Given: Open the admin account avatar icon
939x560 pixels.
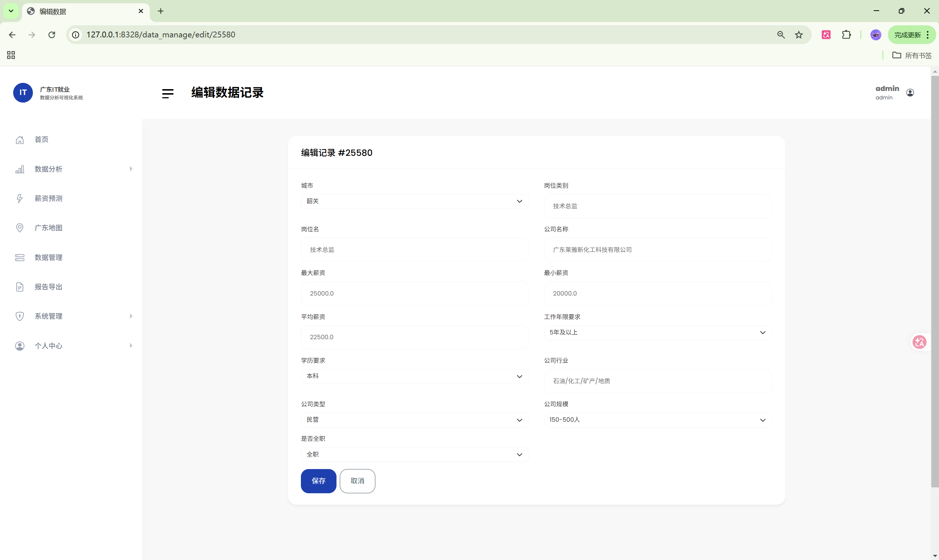Looking at the screenshot, I should pos(910,92).
